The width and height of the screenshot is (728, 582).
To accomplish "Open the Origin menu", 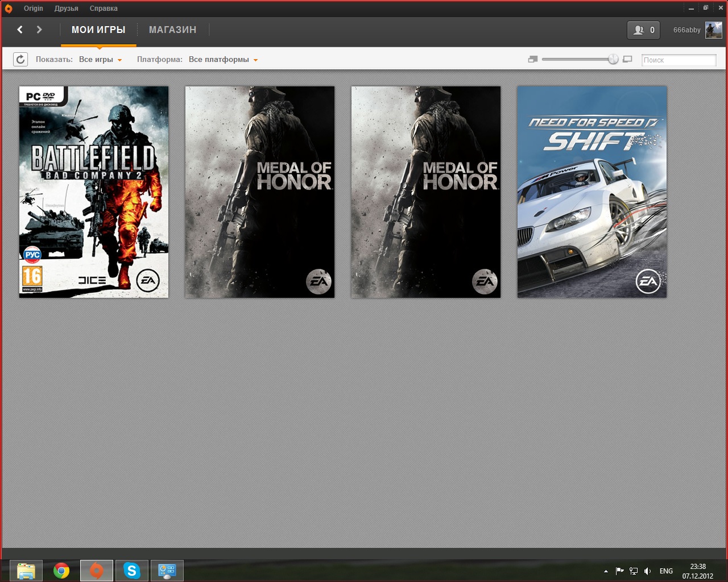I will click(x=34, y=9).
